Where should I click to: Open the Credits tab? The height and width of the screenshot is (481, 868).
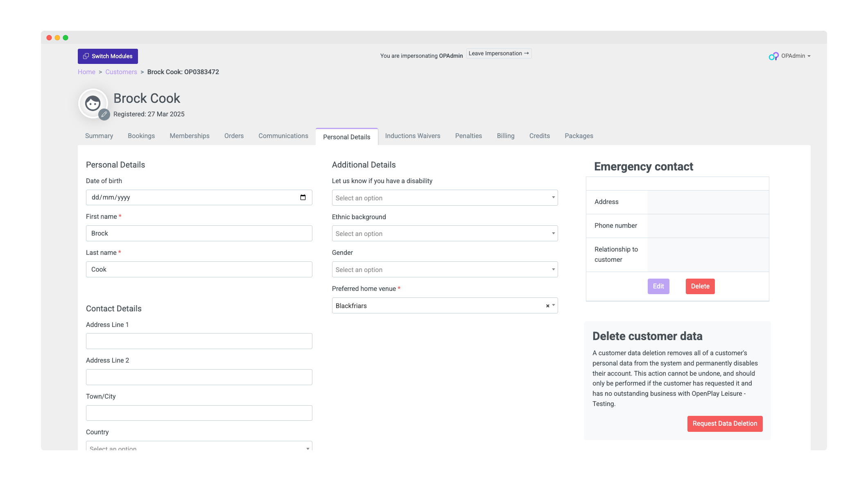(x=540, y=136)
